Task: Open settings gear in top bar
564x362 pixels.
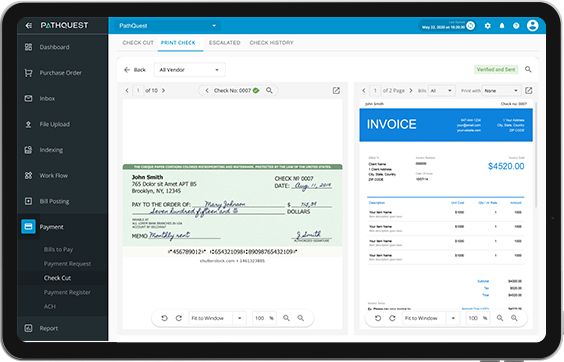Action: [x=487, y=26]
